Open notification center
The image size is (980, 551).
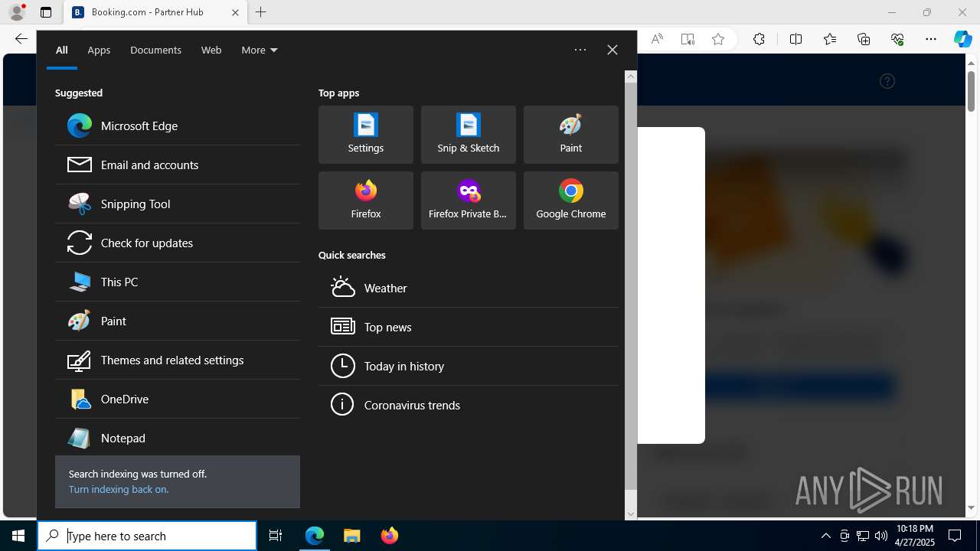[955, 536]
